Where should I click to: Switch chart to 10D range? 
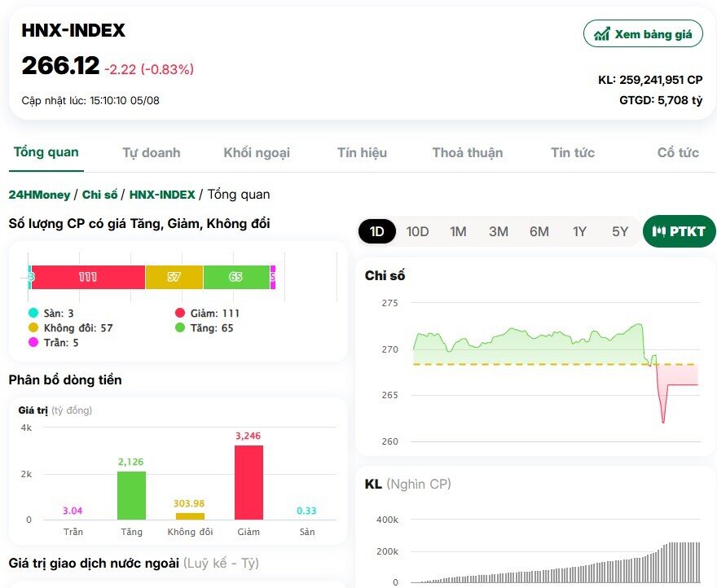point(417,231)
